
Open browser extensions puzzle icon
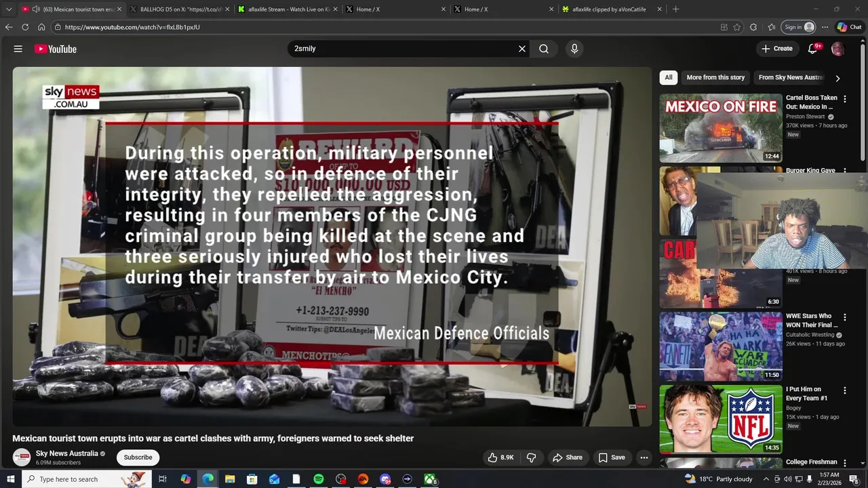753,27
